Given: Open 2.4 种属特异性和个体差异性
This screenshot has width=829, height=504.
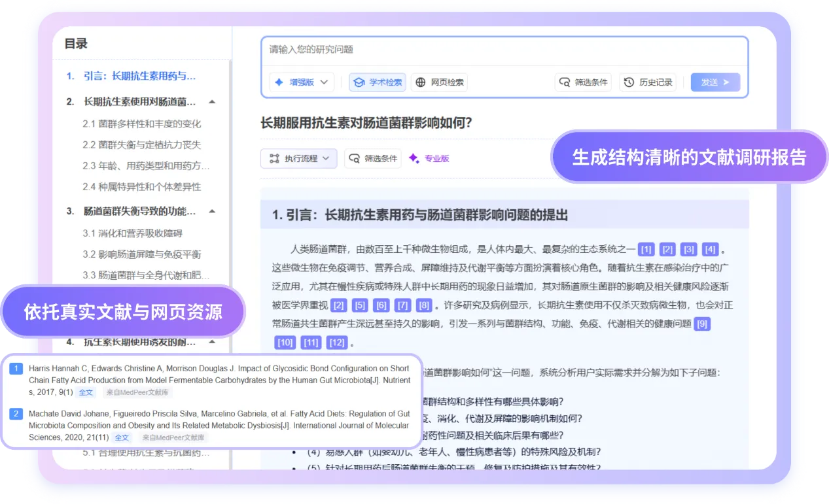Looking at the screenshot, I should pyautogui.click(x=142, y=186).
